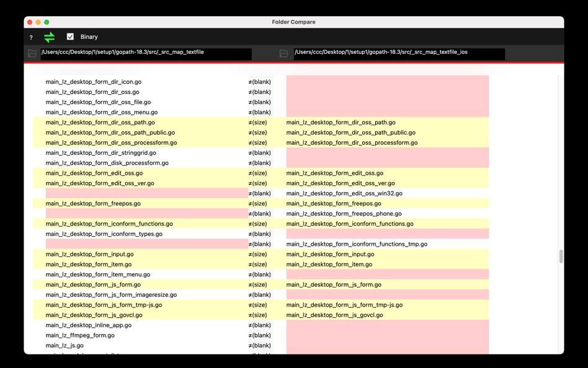Click ≠(size) status in form_input.go row
This screenshot has width=588, height=368.
[257, 254]
